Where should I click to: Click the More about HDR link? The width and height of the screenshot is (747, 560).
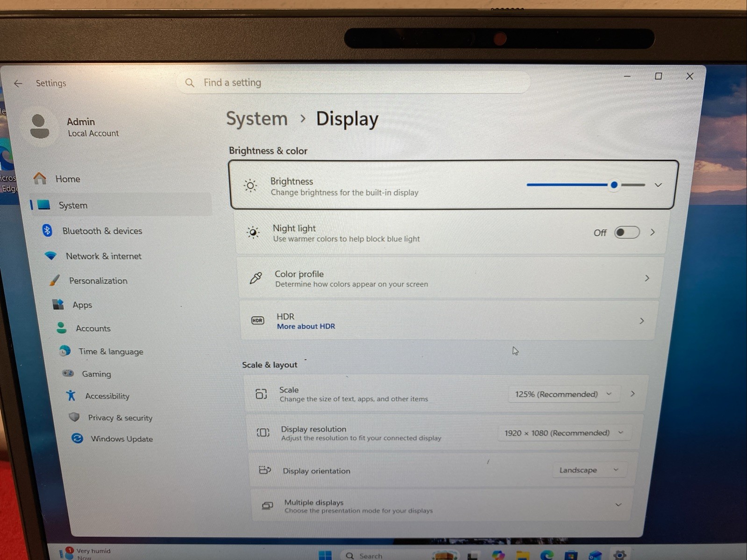(x=306, y=326)
